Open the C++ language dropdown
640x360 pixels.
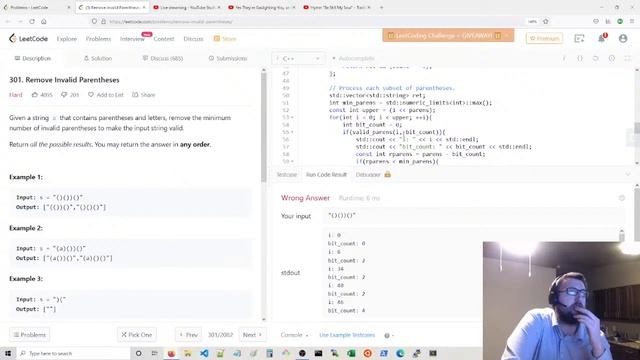[298, 58]
